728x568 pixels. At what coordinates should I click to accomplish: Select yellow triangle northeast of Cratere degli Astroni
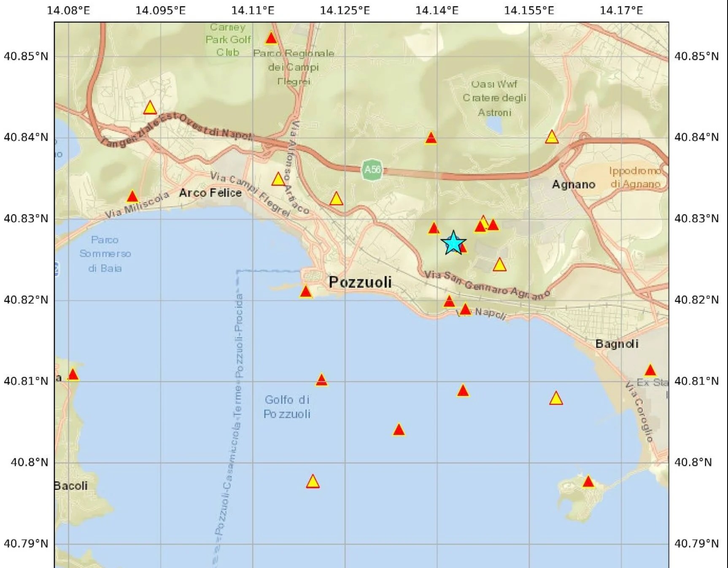[552, 137]
